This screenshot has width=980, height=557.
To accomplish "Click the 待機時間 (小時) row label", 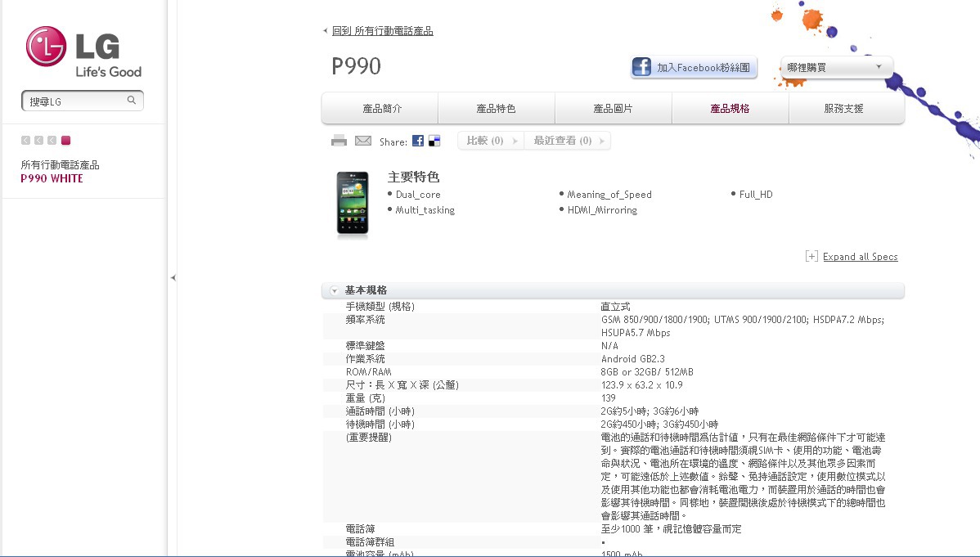I will (x=380, y=424).
